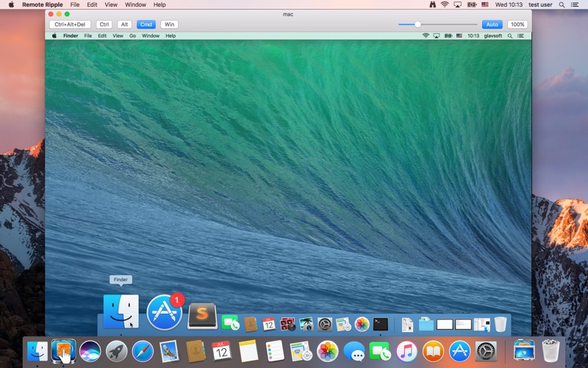
Task: Toggle the Alt modifier key button
Action: coord(124,24)
